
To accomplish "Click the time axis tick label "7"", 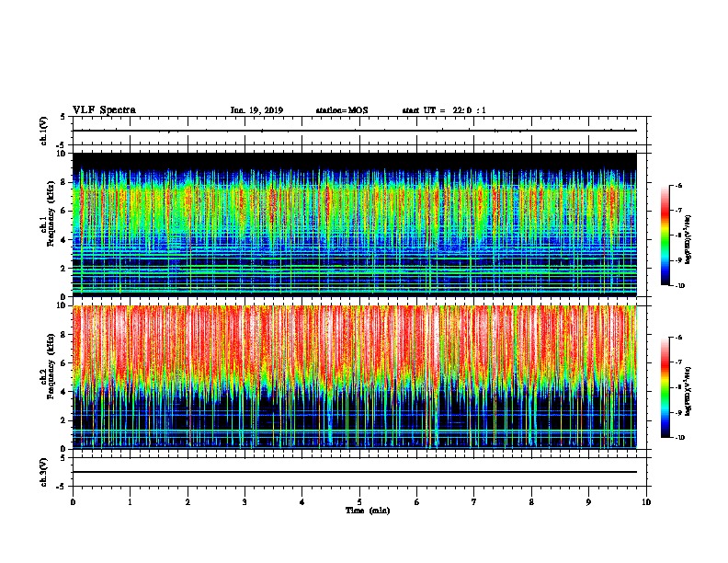I will [474, 502].
